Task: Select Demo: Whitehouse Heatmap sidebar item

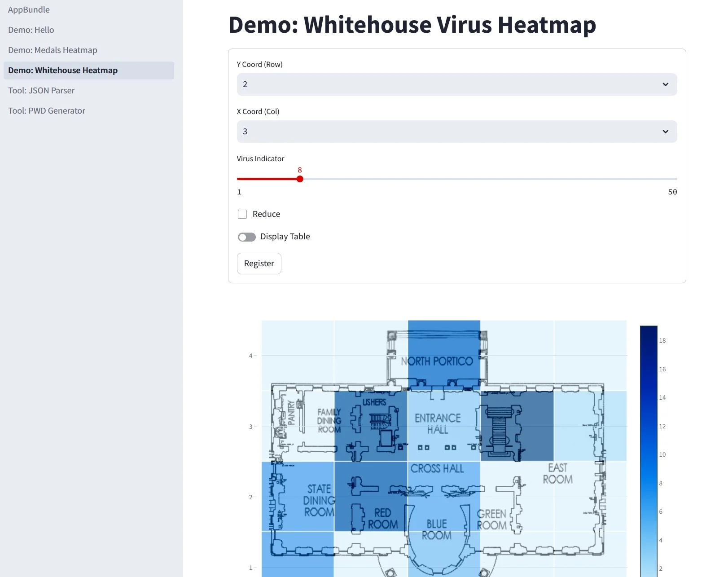Action: coord(89,70)
